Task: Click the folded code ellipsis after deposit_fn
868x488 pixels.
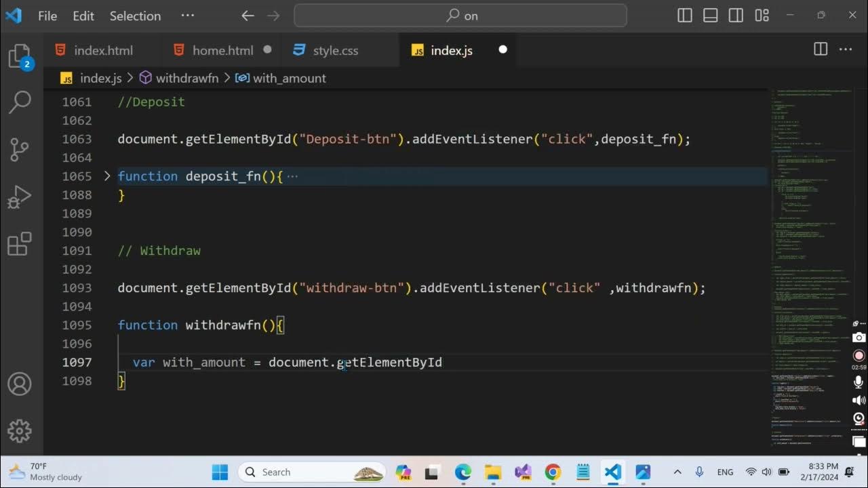Action: pos(292,176)
